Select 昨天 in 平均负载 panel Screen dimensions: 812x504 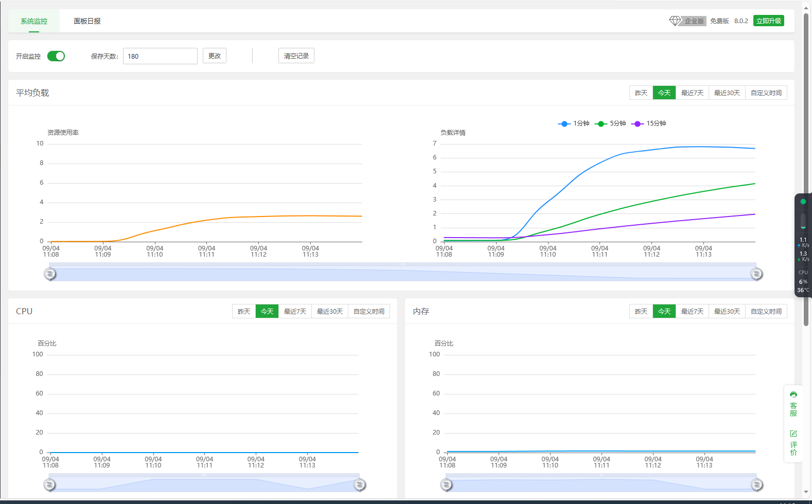click(x=641, y=93)
